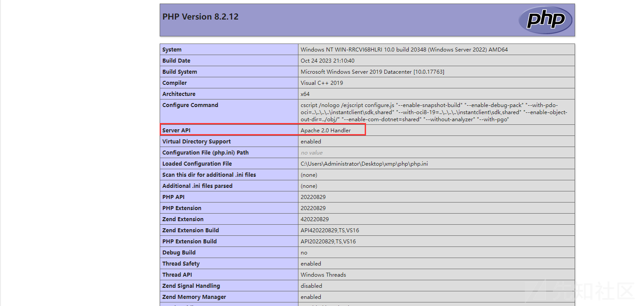Image resolution: width=644 pixels, height=306 pixels.
Task: Click 'enabled' value for Virtual Directory Support
Action: (311, 142)
